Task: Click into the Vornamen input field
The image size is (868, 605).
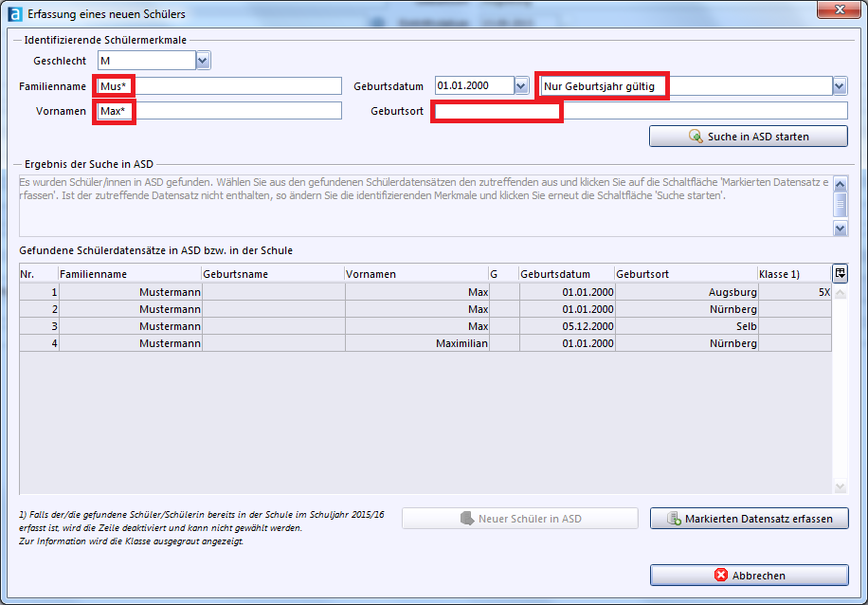Action: click(x=218, y=111)
